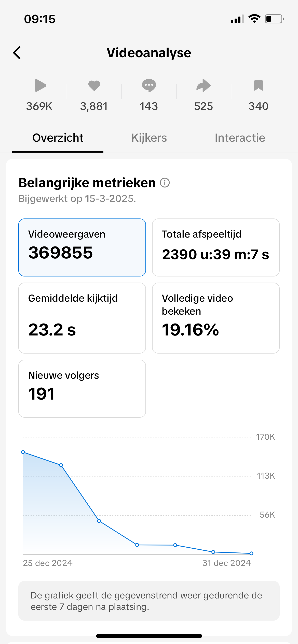Tap the battery status icon
The image size is (298, 644).
pos(274,19)
